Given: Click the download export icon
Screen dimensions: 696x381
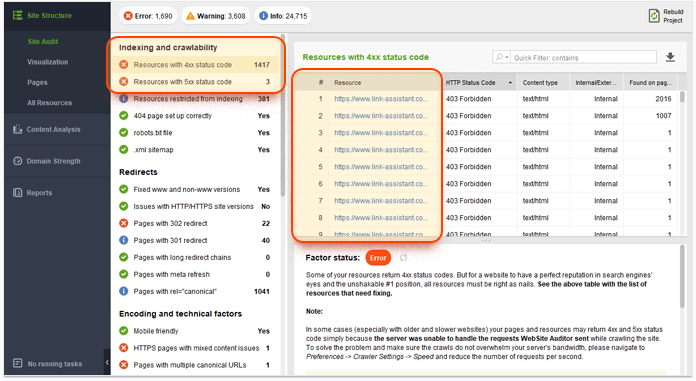Looking at the screenshot, I should click(670, 57).
